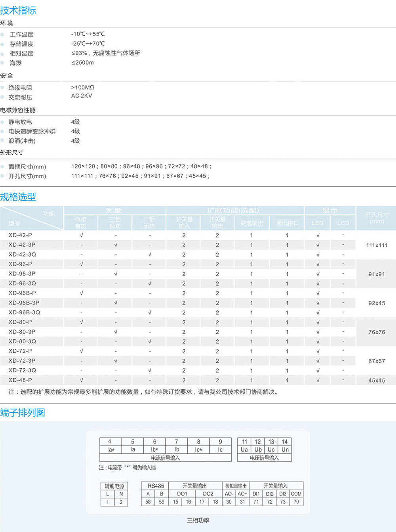The width and height of the screenshot is (396, 532).
Task: Click the bullet dot beside 海拔
Action: point(2,63)
